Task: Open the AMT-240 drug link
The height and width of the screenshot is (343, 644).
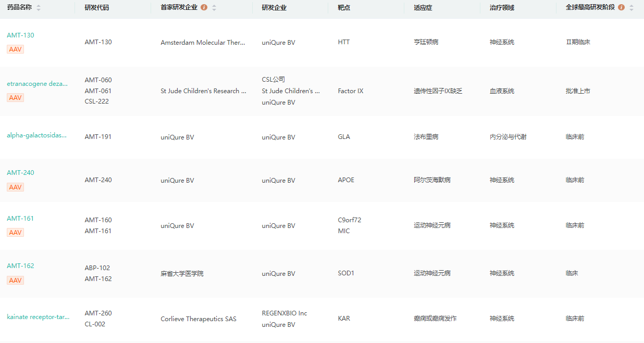Action: click(x=20, y=173)
